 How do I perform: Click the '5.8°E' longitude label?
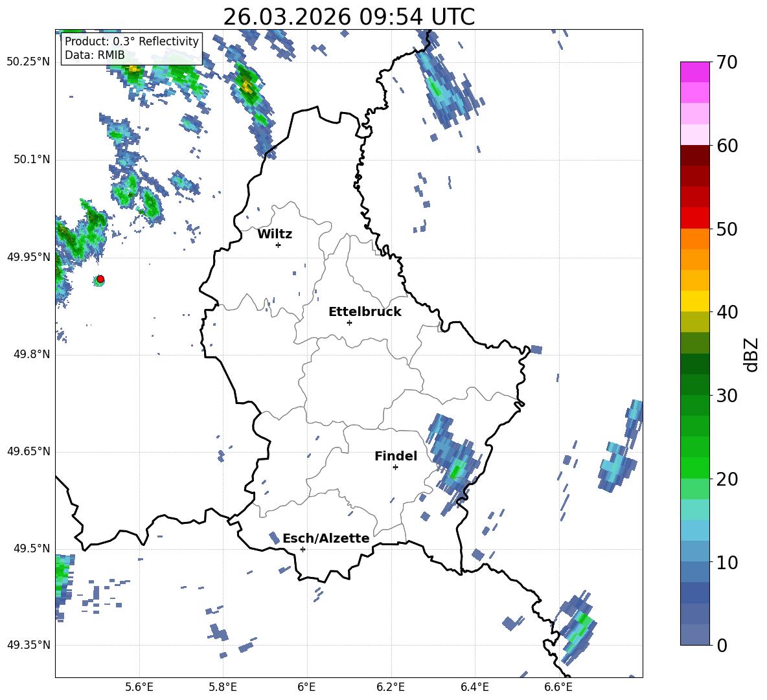point(223,687)
